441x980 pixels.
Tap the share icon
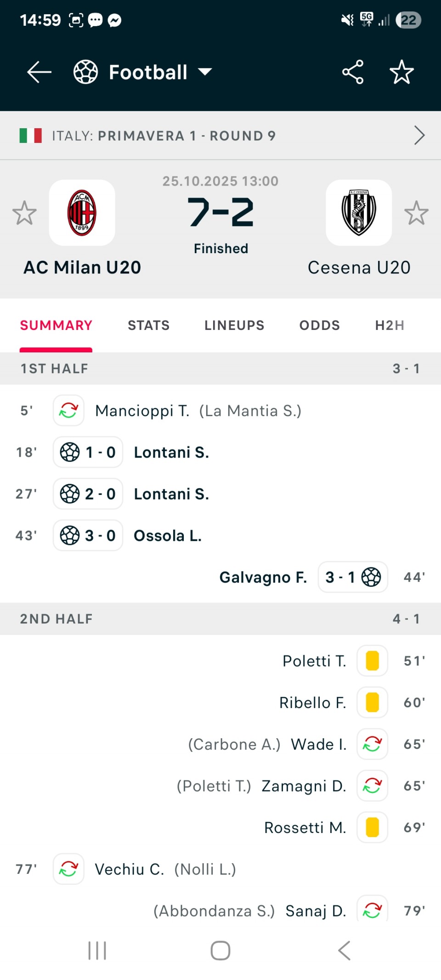pyautogui.click(x=353, y=72)
